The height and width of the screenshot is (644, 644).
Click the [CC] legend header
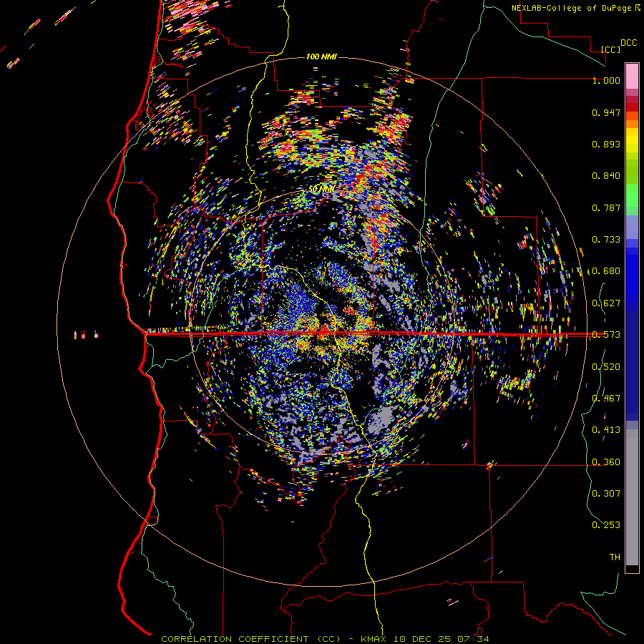611,49
